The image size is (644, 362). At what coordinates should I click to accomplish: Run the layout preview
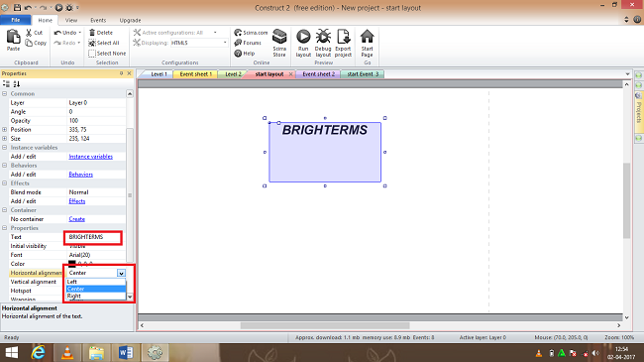[x=303, y=43]
